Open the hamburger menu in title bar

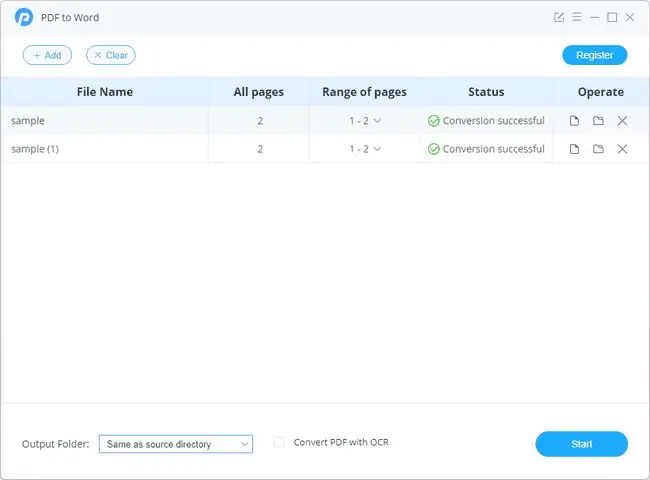pyautogui.click(x=577, y=17)
